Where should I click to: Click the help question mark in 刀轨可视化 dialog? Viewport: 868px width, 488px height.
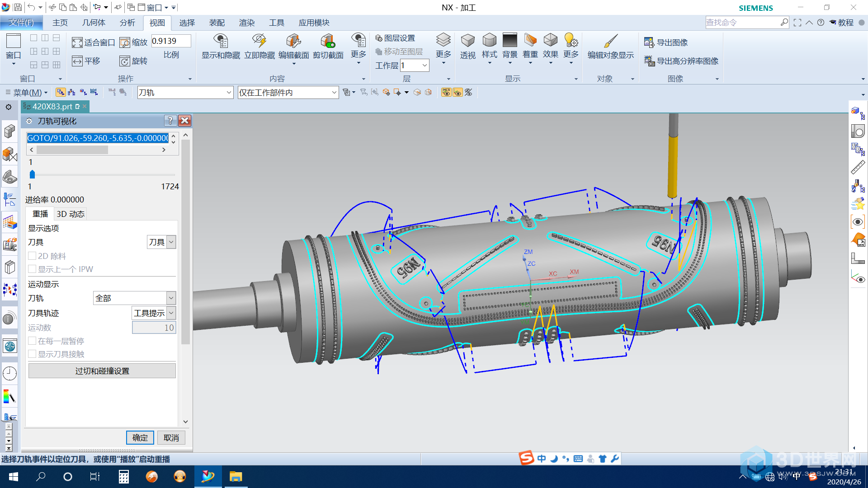tap(170, 121)
